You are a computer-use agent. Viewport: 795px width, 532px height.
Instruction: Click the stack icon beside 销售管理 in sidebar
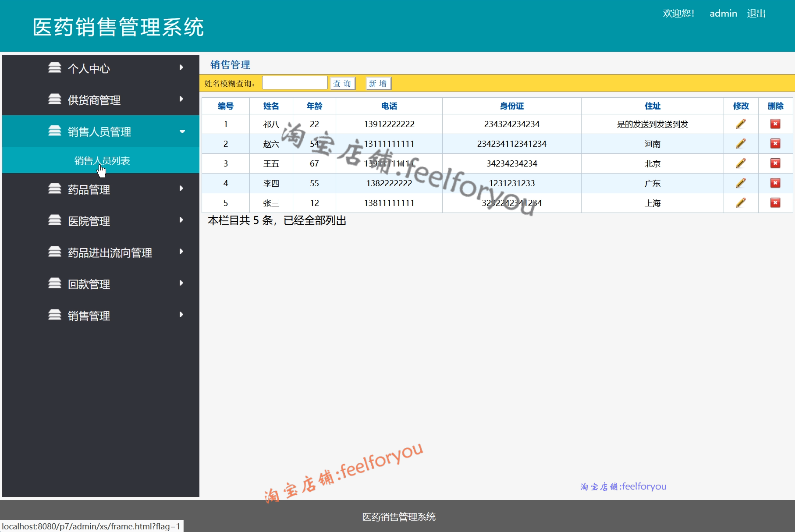point(55,315)
